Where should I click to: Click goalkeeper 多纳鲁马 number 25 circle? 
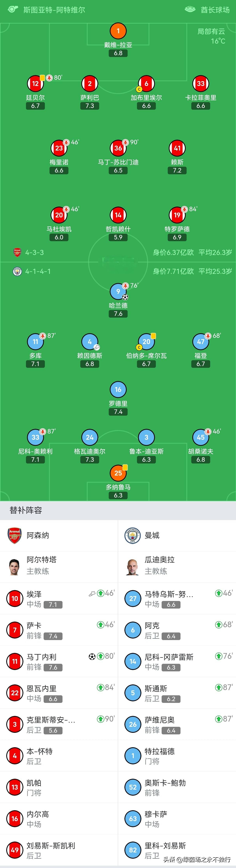118,473
